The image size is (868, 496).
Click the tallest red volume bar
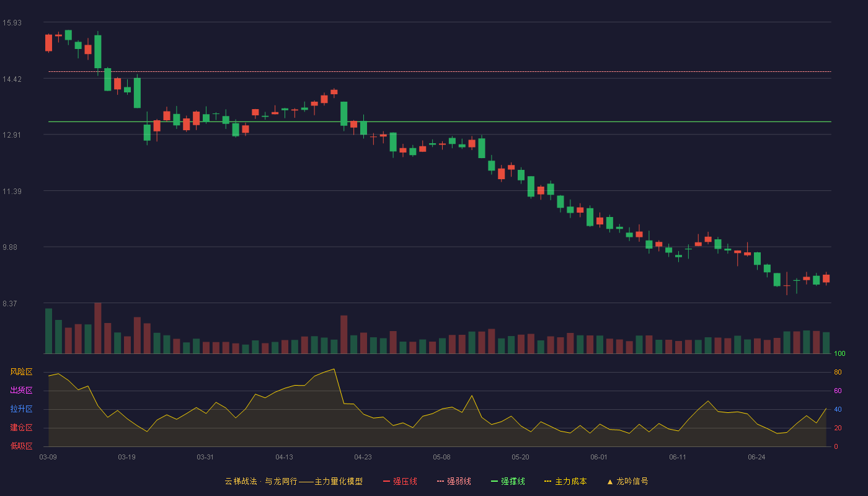pos(98,328)
